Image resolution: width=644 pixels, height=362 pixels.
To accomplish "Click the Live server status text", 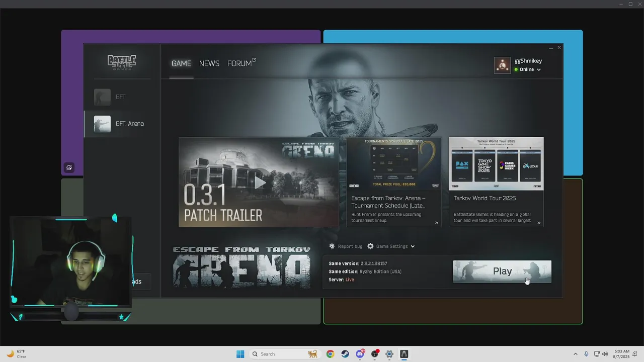I will pyautogui.click(x=350, y=280).
